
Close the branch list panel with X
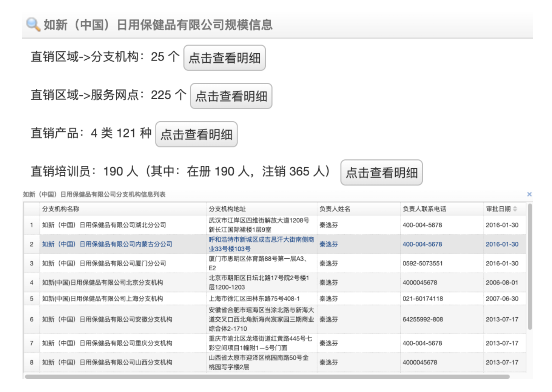tap(529, 194)
